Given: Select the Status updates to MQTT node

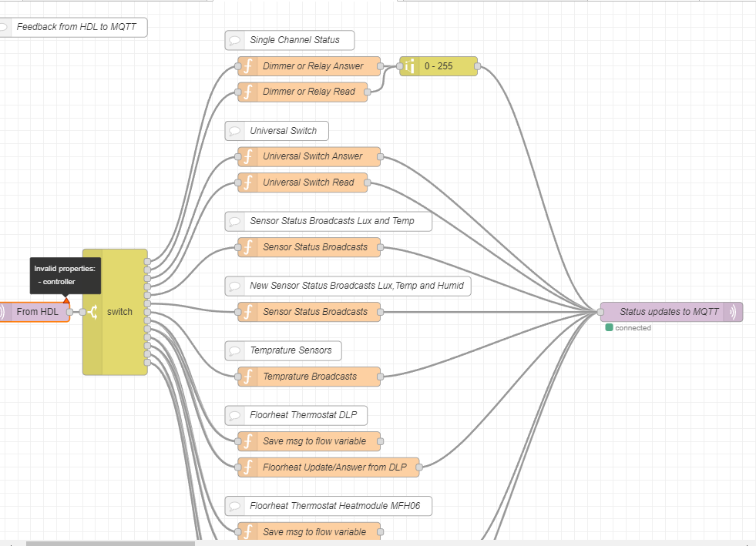Looking at the screenshot, I should [x=670, y=312].
